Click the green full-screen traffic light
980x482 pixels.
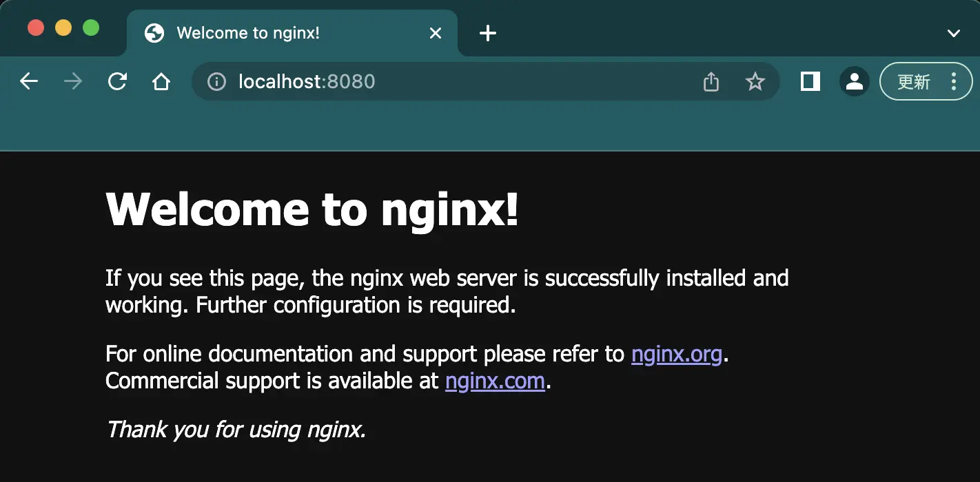click(90, 28)
